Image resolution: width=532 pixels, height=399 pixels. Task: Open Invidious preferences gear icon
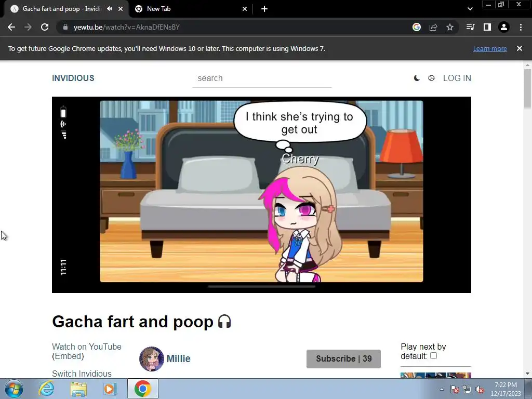click(431, 78)
